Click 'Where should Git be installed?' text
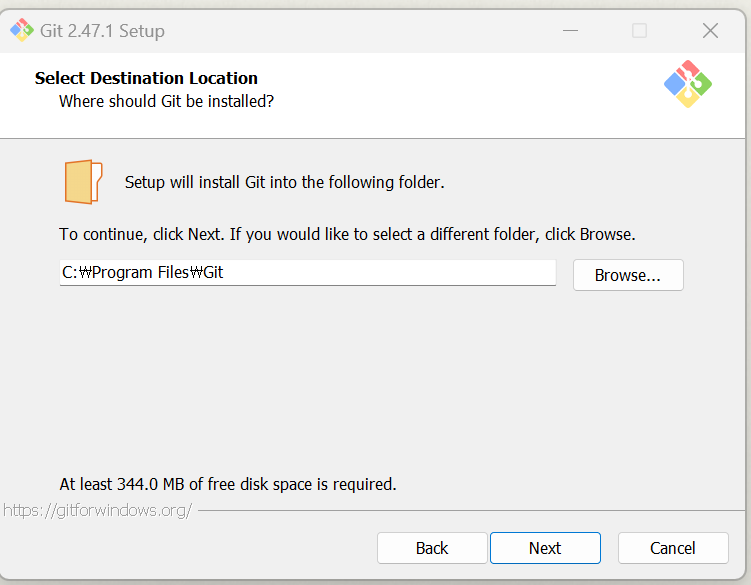Screen dimensions: 751x585 tap(166, 102)
